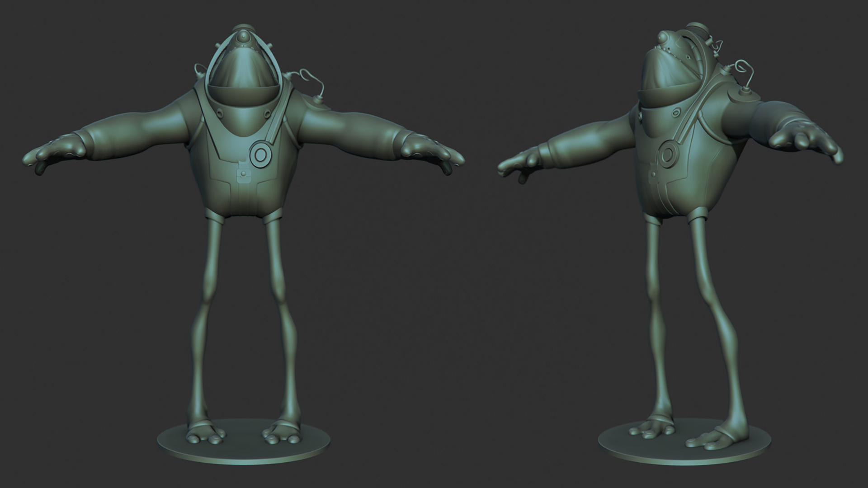This screenshot has width=868, height=488.
Task: Click the small square buckle on front-view torso
Action: point(244,175)
